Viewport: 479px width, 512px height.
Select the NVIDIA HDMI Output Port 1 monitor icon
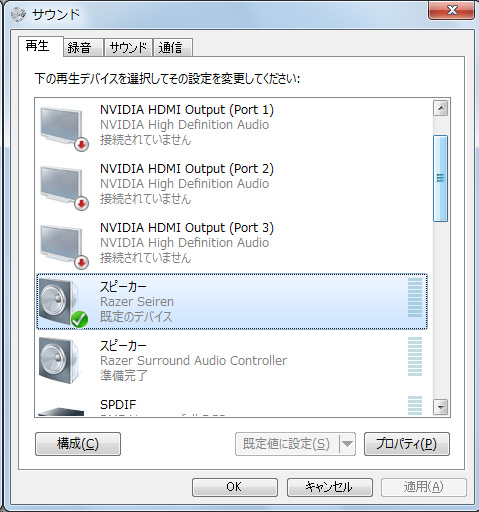(x=63, y=128)
